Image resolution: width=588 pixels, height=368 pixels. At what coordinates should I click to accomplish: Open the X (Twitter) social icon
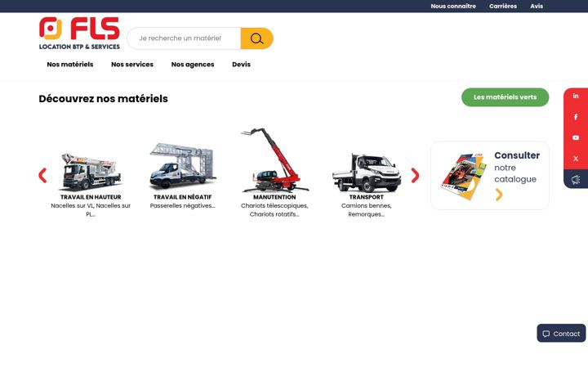(576, 159)
